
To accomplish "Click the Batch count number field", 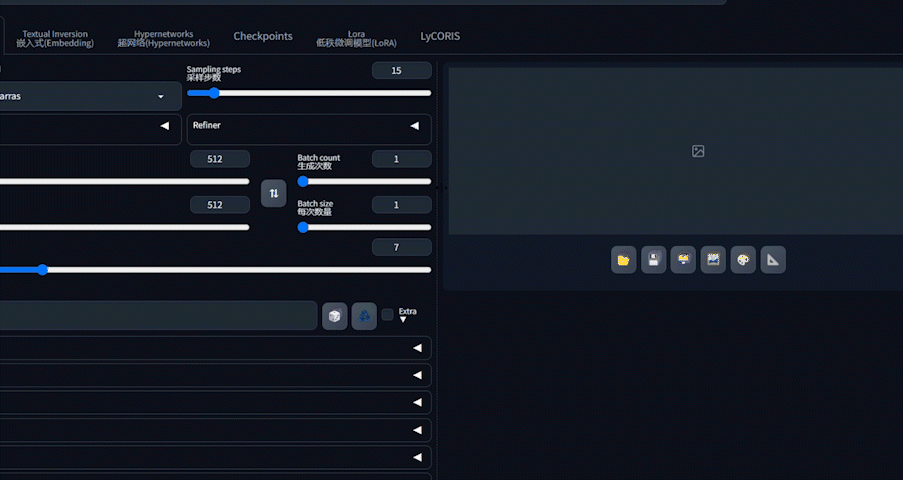I will (x=401, y=159).
